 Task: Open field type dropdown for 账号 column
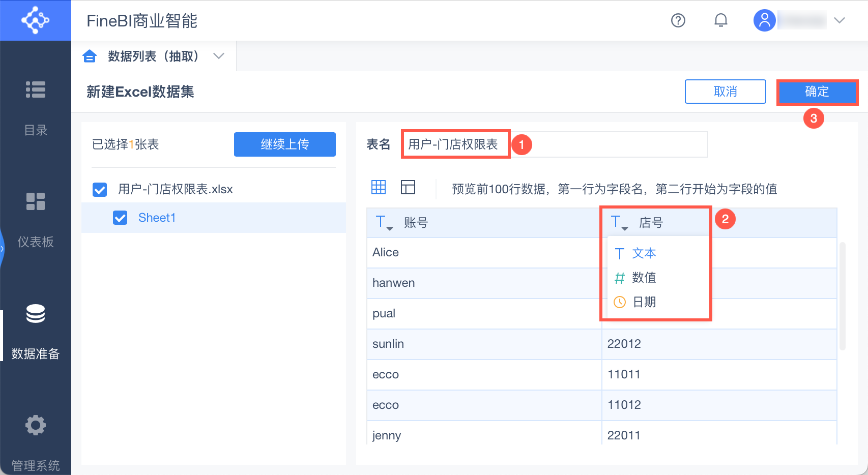point(384,223)
